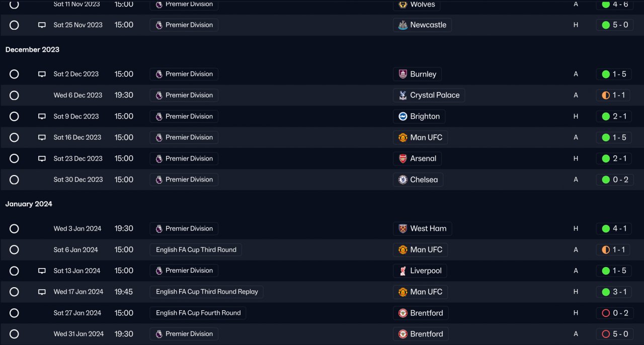Open the English FA Cup Third Round competition
644x345 pixels.
click(x=196, y=249)
